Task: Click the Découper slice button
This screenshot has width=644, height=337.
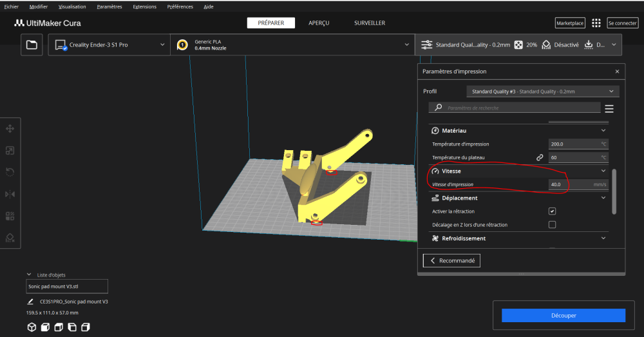Action: [x=563, y=316]
